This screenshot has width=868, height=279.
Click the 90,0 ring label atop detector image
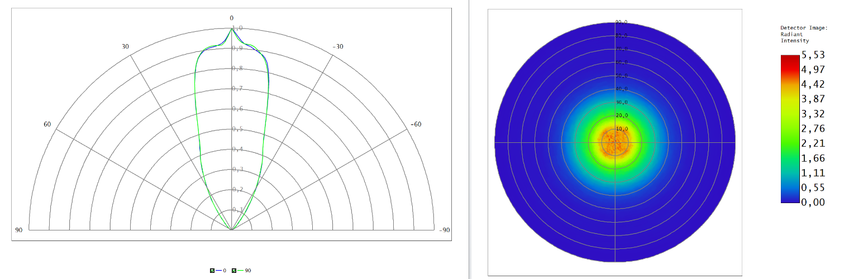point(621,22)
